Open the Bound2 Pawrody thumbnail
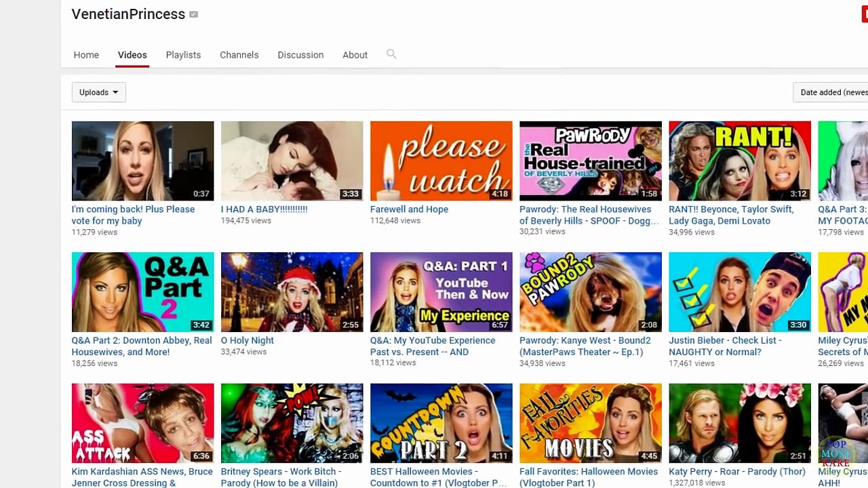868x488 pixels. [591, 292]
